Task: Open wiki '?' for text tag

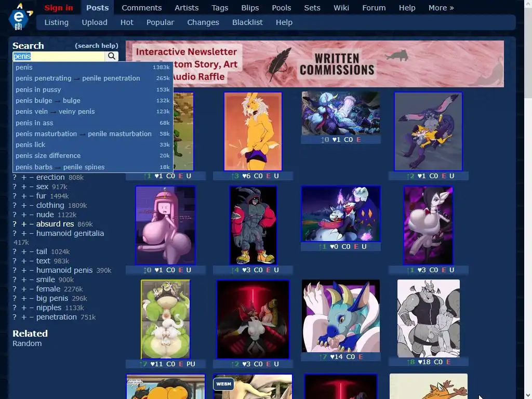Action: tap(15, 261)
